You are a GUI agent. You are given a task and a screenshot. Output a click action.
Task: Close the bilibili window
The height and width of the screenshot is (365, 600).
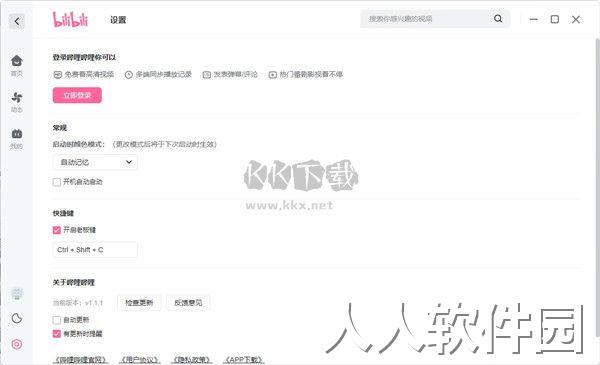point(576,19)
